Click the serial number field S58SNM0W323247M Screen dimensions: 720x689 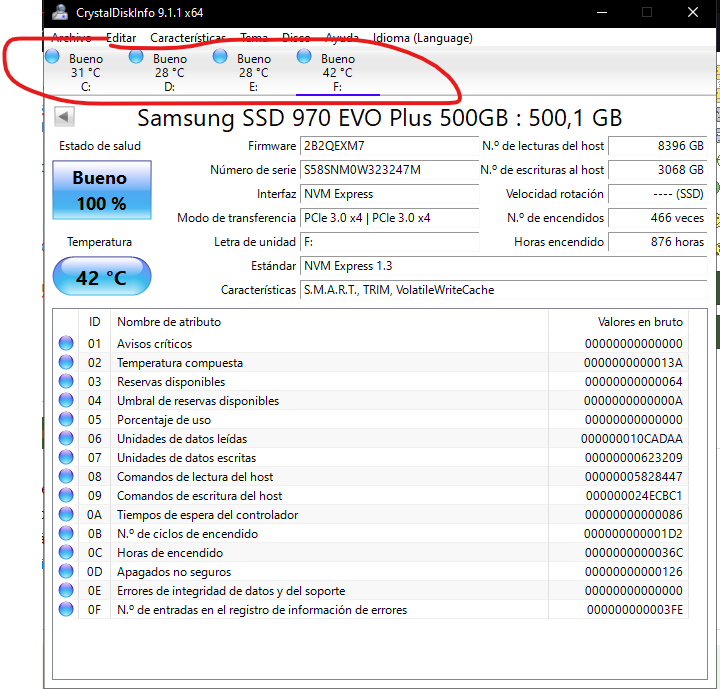(389, 170)
